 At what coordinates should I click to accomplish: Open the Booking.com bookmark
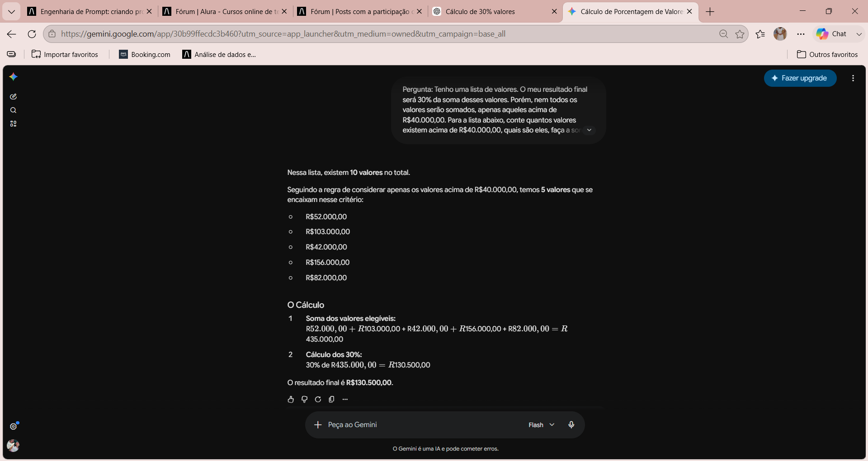(x=145, y=54)
